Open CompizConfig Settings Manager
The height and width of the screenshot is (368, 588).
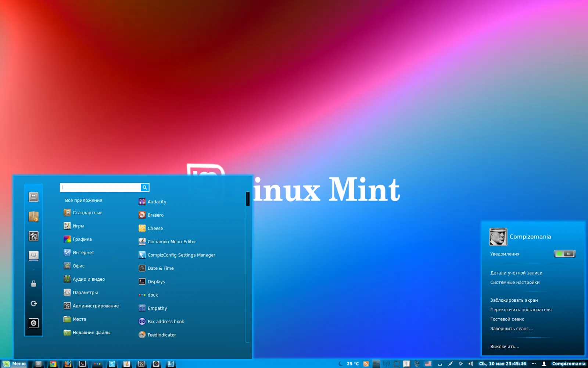177,255
